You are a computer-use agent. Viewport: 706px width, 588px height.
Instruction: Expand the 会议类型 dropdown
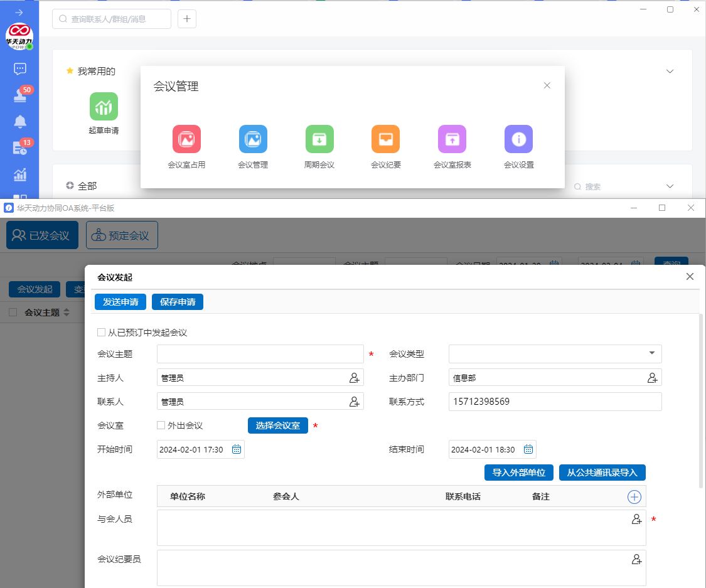[x=651, y=354]
